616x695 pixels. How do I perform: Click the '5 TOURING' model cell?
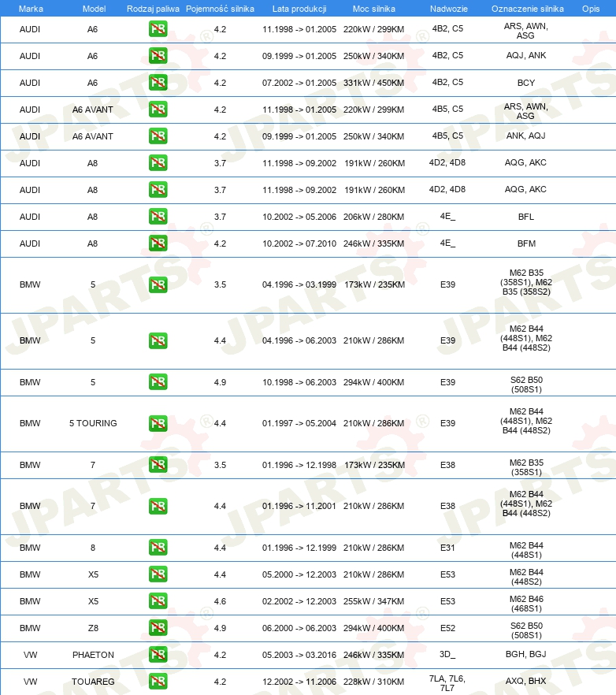coord(93,423)
